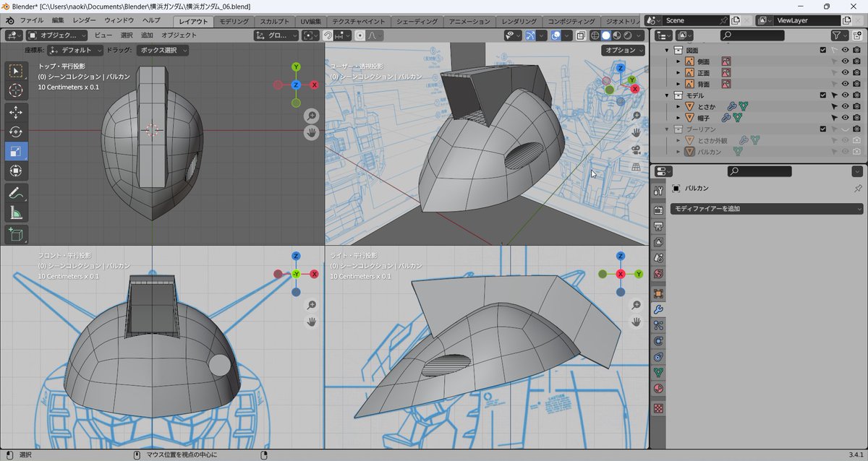This screenshot has width=868, height=461.
Task: Open the オプション dropdown in viewport
Action: click(x=622, y=50)
